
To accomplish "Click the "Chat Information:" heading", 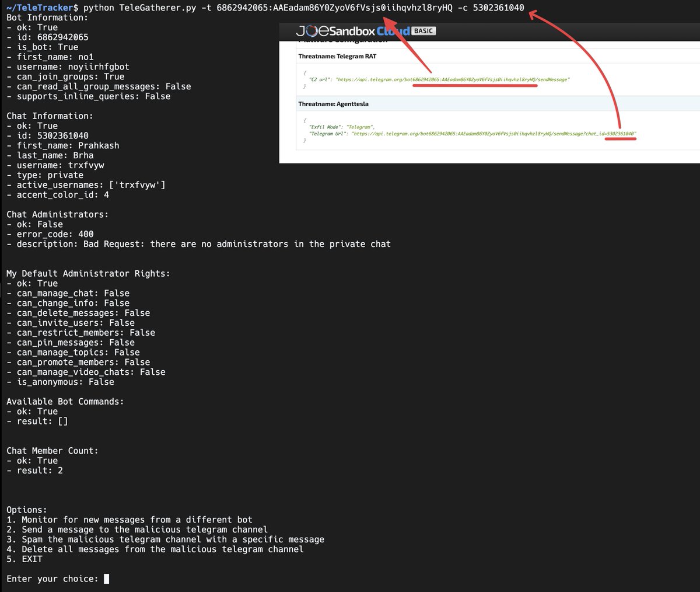I will pos(50,116).
